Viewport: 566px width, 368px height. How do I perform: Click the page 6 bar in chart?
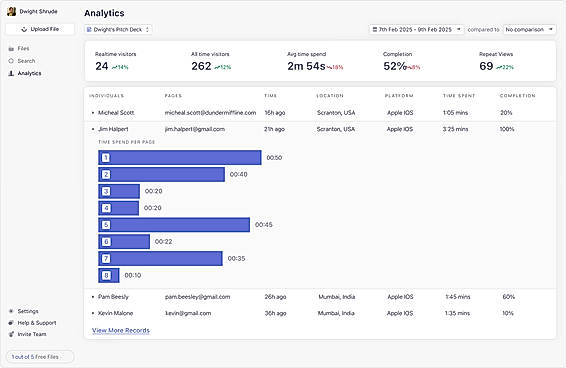pos(124,242)
